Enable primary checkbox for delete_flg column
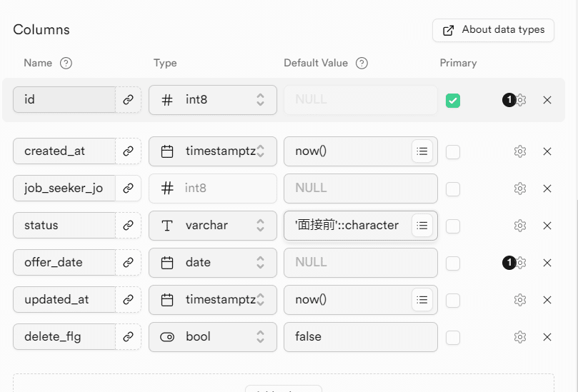Viewport: 578px width, 392px height. coord(453,337)
